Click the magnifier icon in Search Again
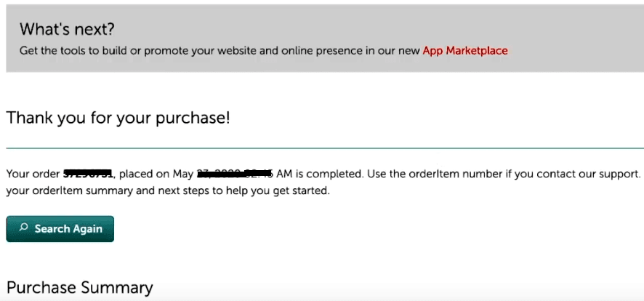This screenshot has height=301, width=644. tap(23, 228)
